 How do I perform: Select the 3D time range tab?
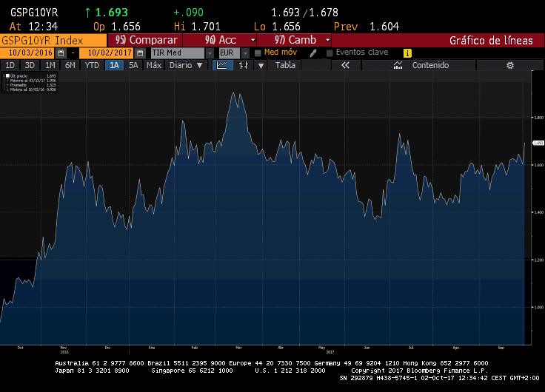click(30, 65)
